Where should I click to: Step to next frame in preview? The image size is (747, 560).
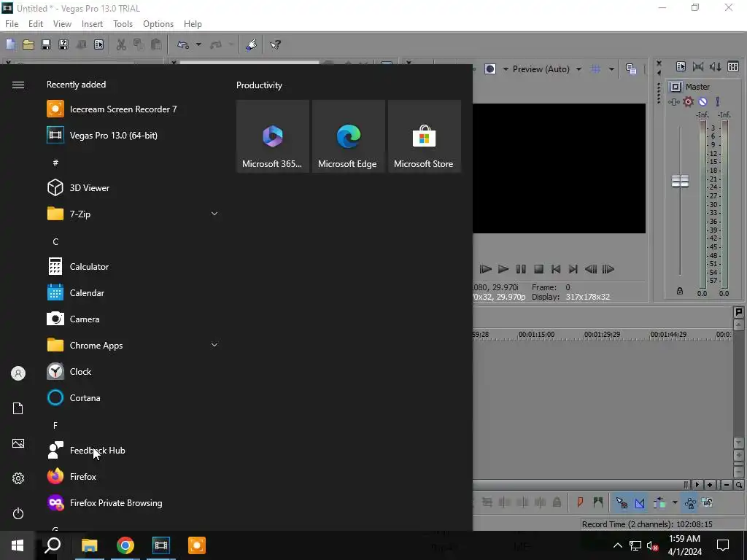pyautogui.click(x=608, y=269)
